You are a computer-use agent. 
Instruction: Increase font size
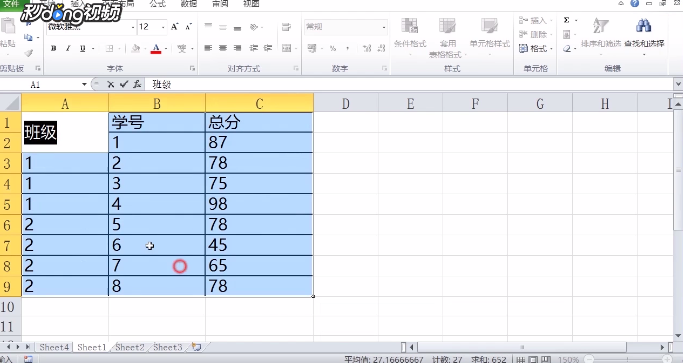coord(174,27)
